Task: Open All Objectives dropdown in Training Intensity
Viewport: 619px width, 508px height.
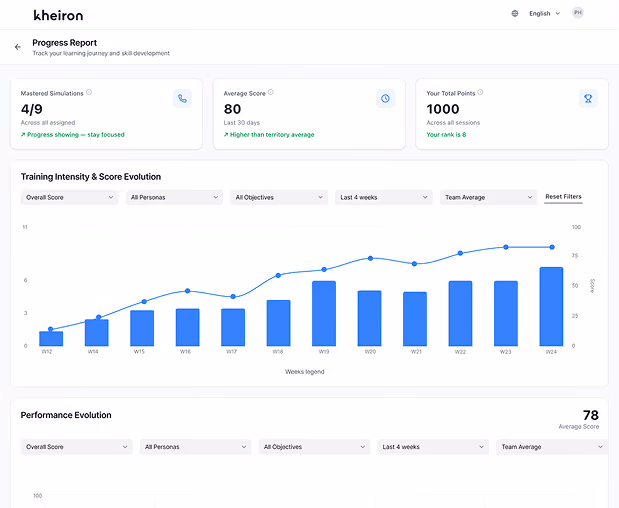Action: [279, 197]
